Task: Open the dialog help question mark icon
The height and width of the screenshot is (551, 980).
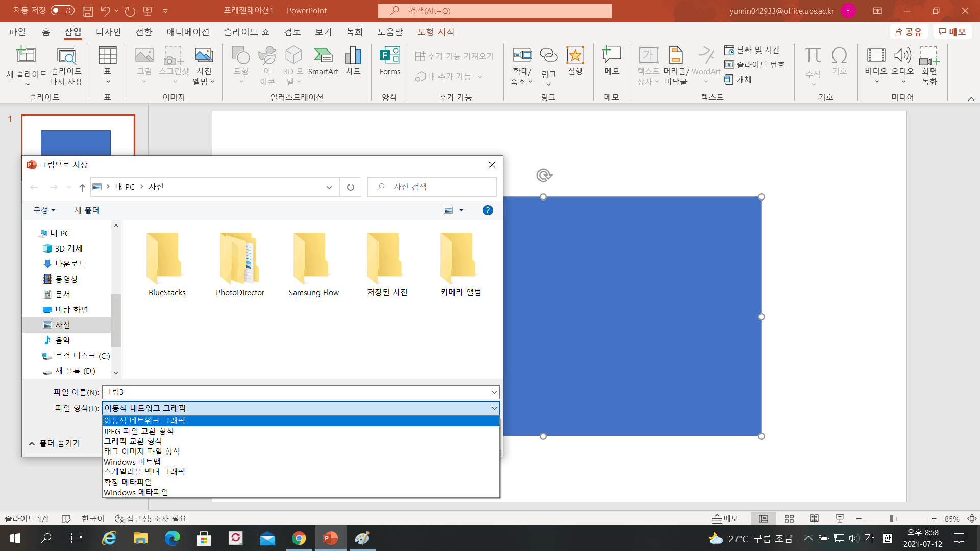Action: (488, 210)
